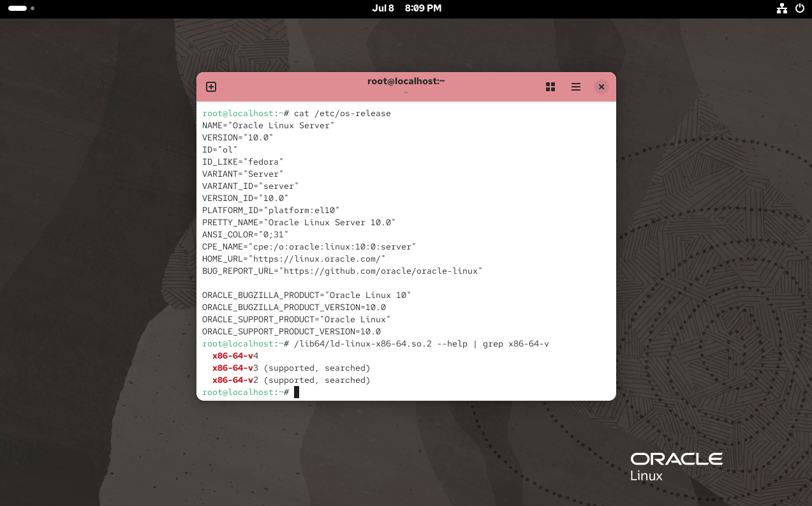Click the ORACLE_SUPPORT_PRODUCT_VERSION=10.0 line
This screenshot has width=812, height=506.
click(292, 332)
